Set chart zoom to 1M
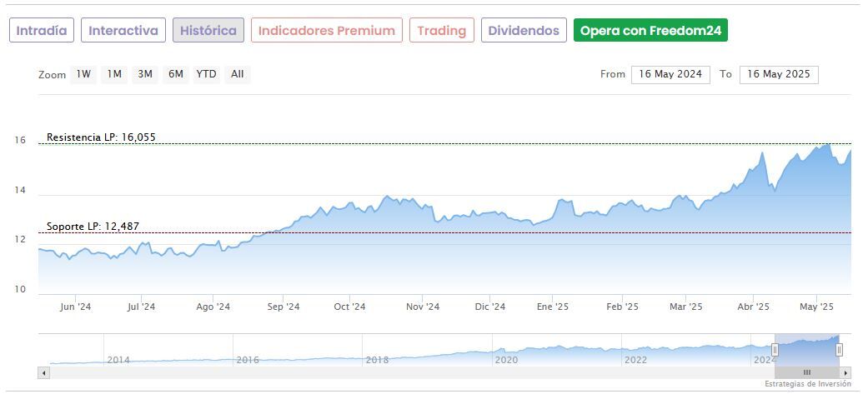This screenshot has width=868, height=399. (114, 74)
